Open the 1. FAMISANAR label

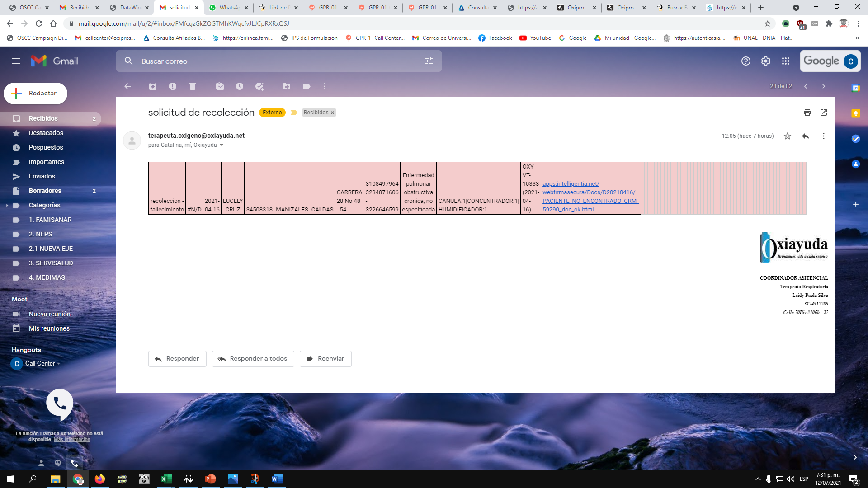[51, 220]
